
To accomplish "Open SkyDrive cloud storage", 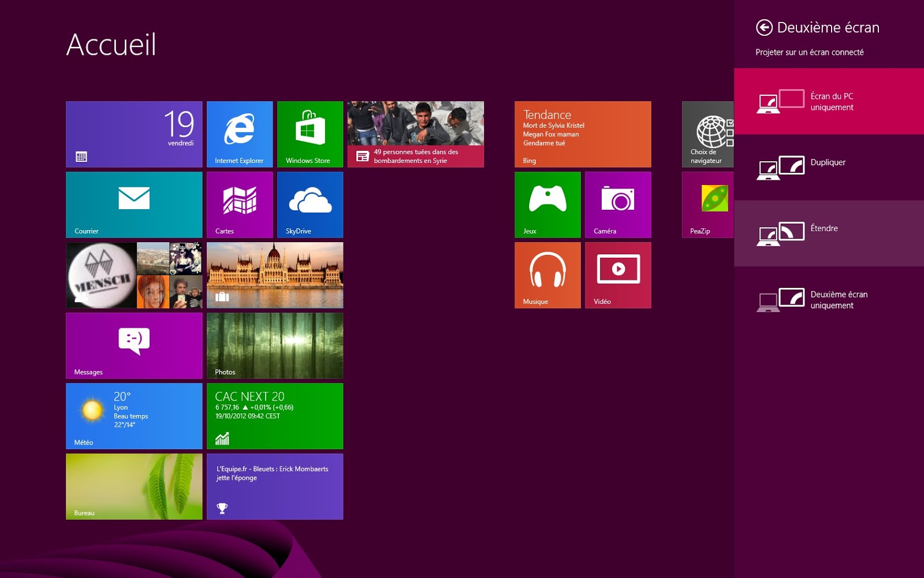I will (x=310, y=204).
